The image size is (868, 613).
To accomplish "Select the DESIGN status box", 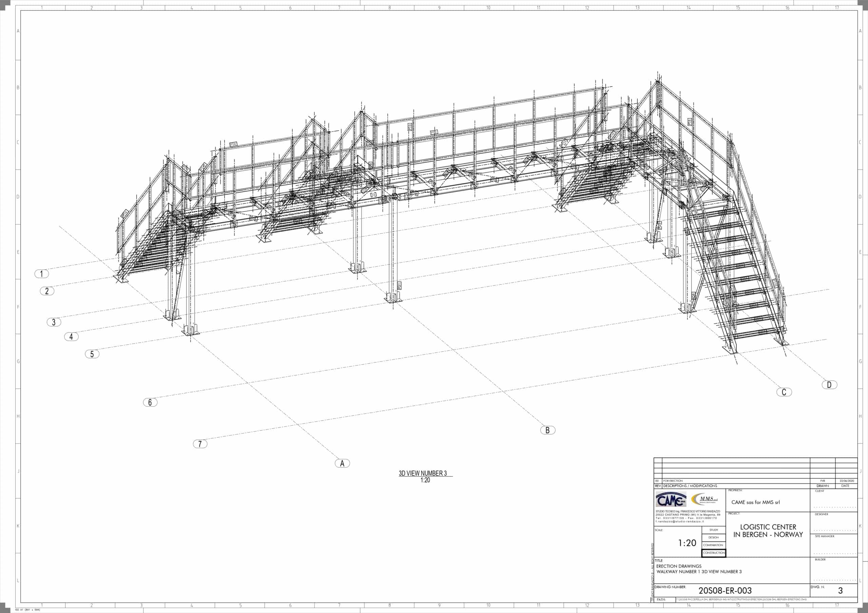I will pyautogui.click(x=714, y=537).
